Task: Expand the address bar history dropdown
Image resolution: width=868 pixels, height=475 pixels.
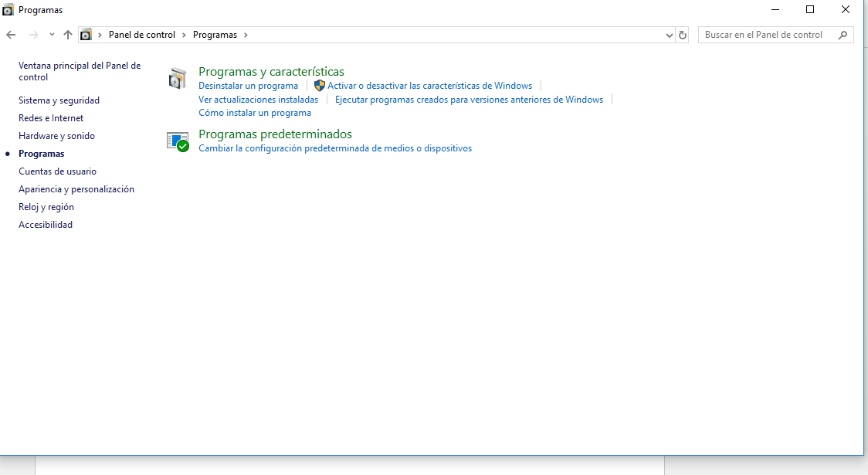Action: [670, 35]
